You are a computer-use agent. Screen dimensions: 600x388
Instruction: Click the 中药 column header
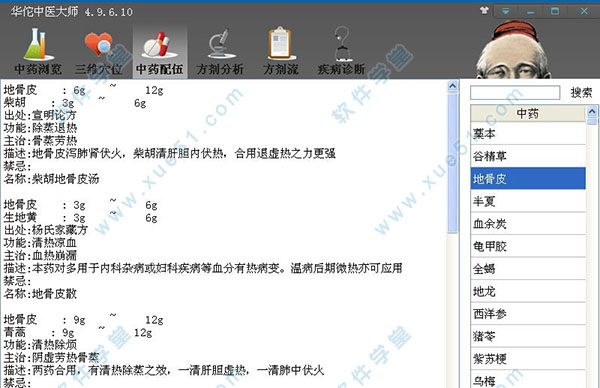(528, 114)
